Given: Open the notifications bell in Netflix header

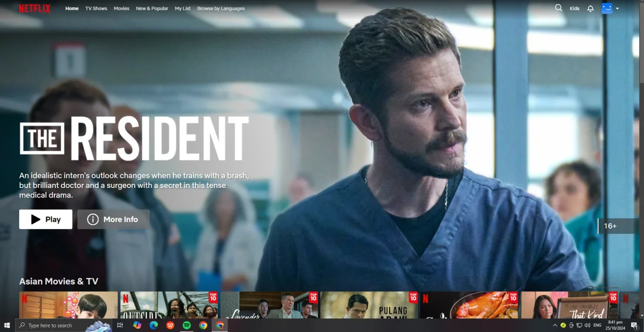Looking at the screenshot, I should pos(591,9).
